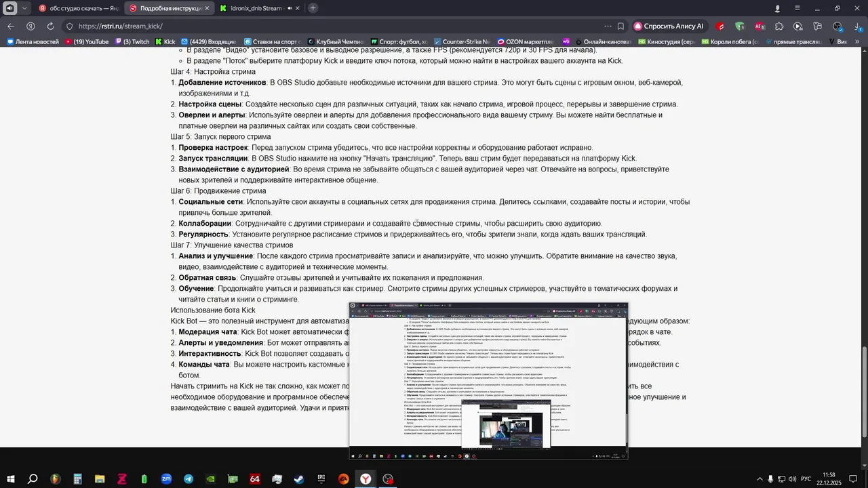Reload the current page
This screenshot has width=868, height=488.
point(50,26)
